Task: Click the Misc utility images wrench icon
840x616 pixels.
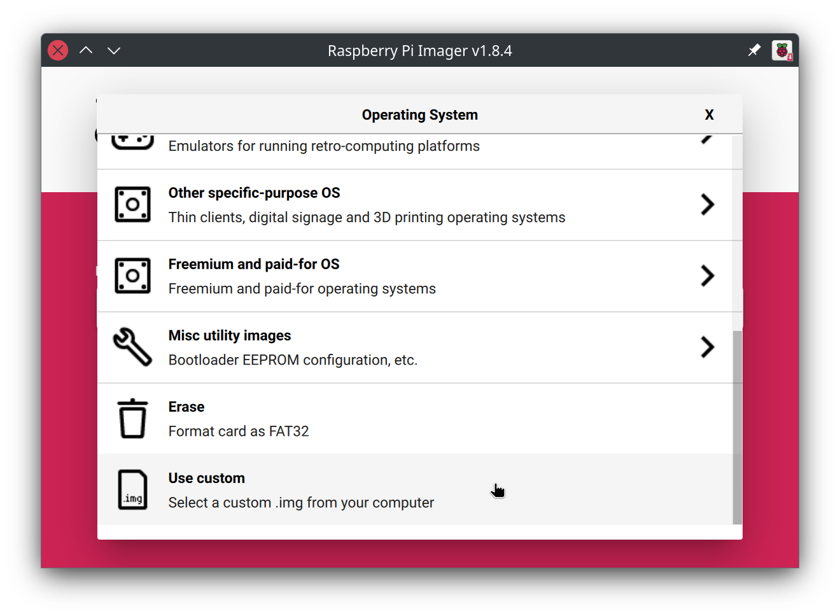Action: [132, 347]
